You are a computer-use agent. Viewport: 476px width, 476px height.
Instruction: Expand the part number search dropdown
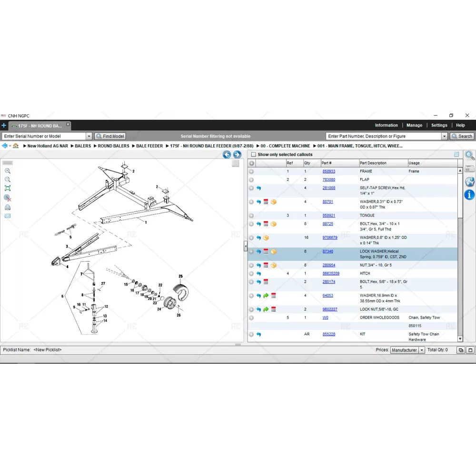coord(445,136)
